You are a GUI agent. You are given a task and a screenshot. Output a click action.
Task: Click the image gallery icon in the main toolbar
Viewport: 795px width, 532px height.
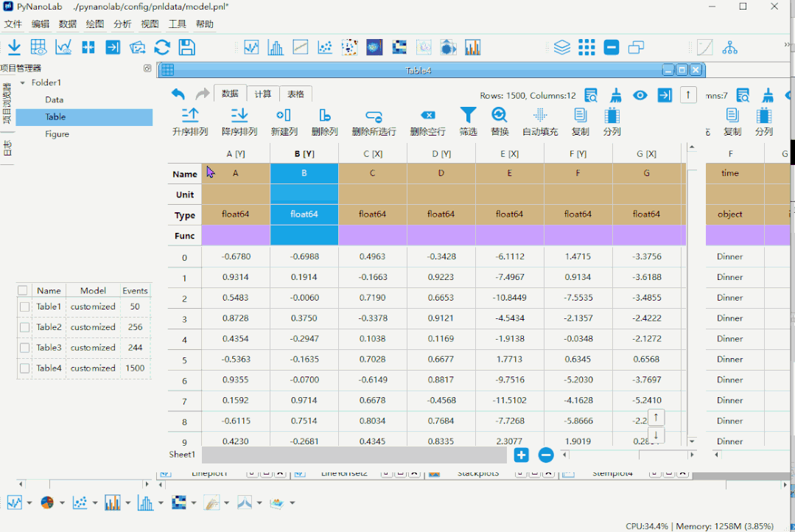coord(137,47)
